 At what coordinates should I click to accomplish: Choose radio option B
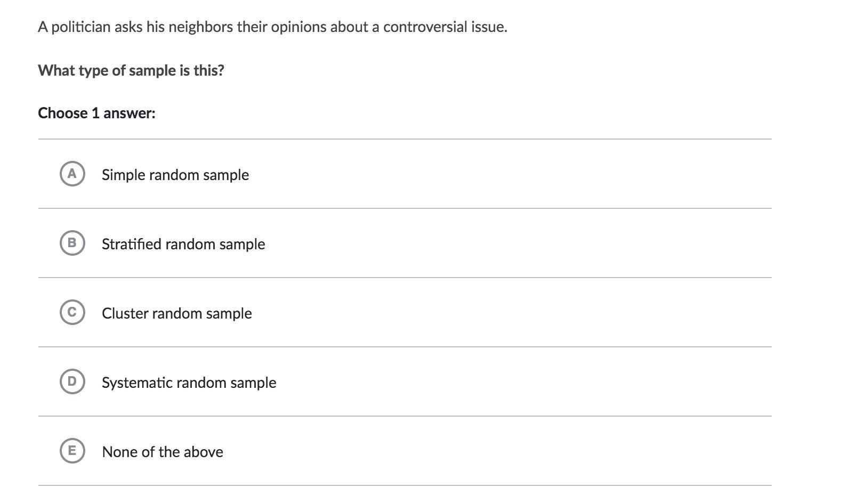point(72,243)
